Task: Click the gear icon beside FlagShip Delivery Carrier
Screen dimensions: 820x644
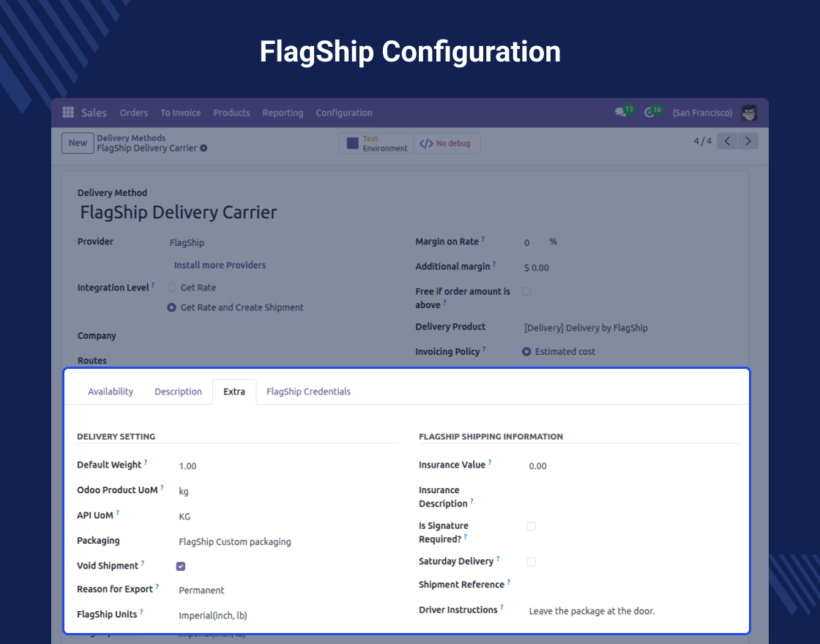Action: [x=204, y=148]
